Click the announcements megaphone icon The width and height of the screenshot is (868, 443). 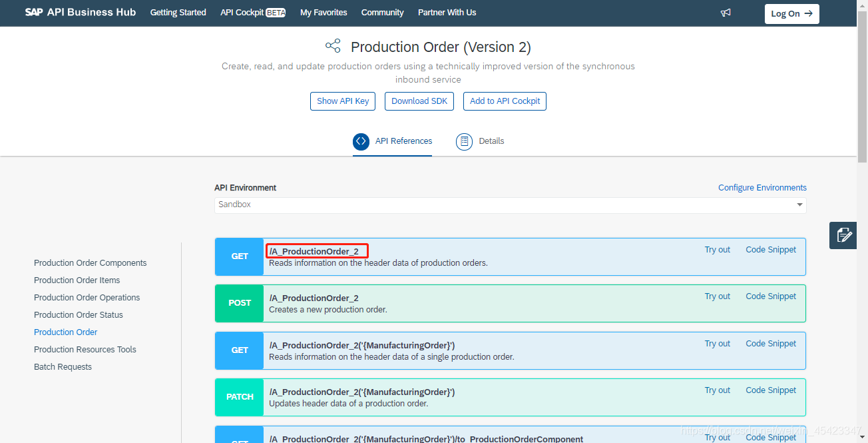(726, 13)
